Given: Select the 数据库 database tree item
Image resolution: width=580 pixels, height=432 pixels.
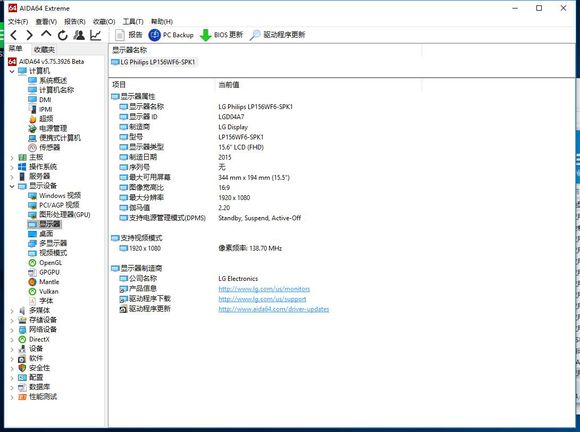Looking at the screenshot, I should tap(34, 388).
